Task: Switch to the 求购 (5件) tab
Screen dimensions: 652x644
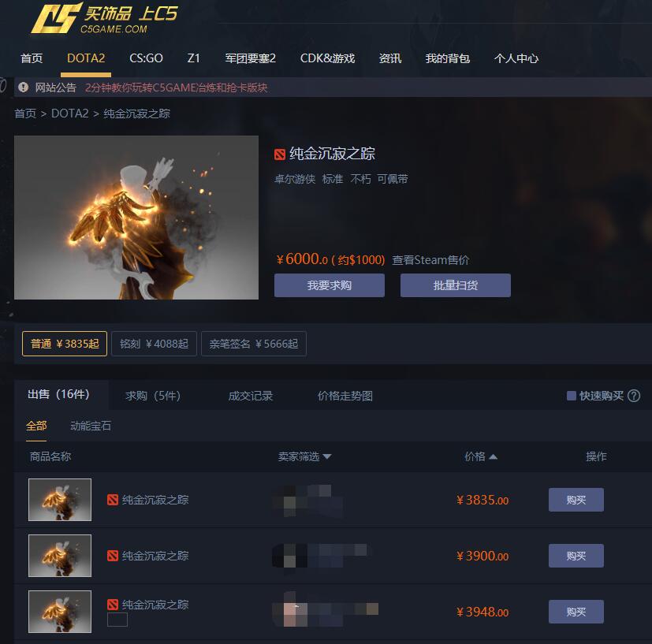Action: tap(153, 396)
